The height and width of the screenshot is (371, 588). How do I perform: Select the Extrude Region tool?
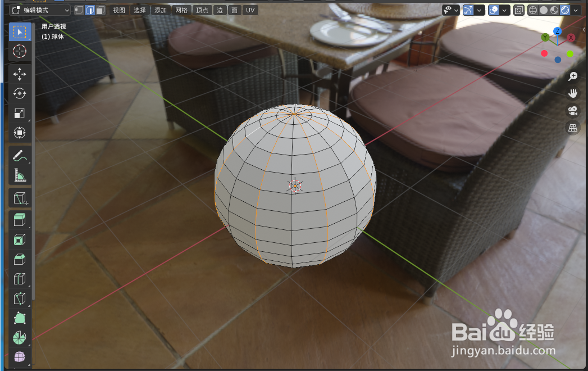point(20,219)
